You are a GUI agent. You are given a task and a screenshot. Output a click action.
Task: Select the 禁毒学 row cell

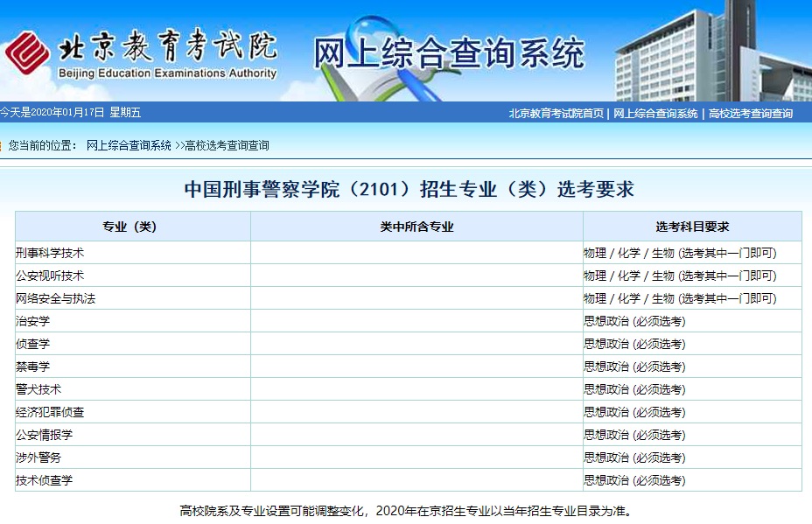[x=133, y=367]
